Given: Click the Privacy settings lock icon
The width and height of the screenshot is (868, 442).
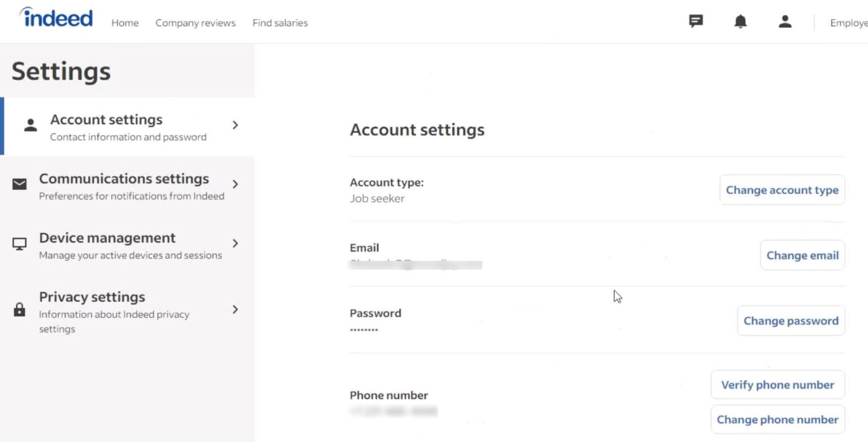Looking at the screenshot, I should pos(20,309).
